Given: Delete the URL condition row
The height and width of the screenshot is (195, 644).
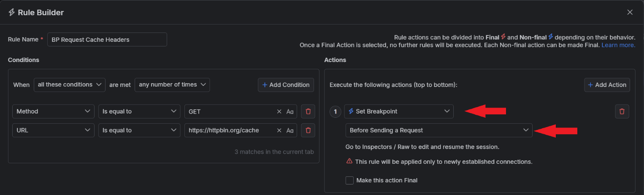Looking at the screenshot, I should [308, 130].
